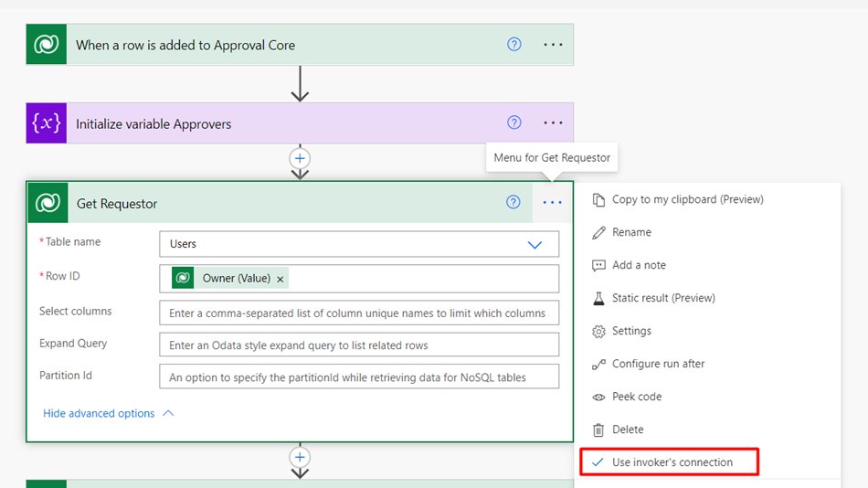The width and height of the screenshot is (868, 488).
Task: Choose Static result (Preview) option
Action: point(663,298)
